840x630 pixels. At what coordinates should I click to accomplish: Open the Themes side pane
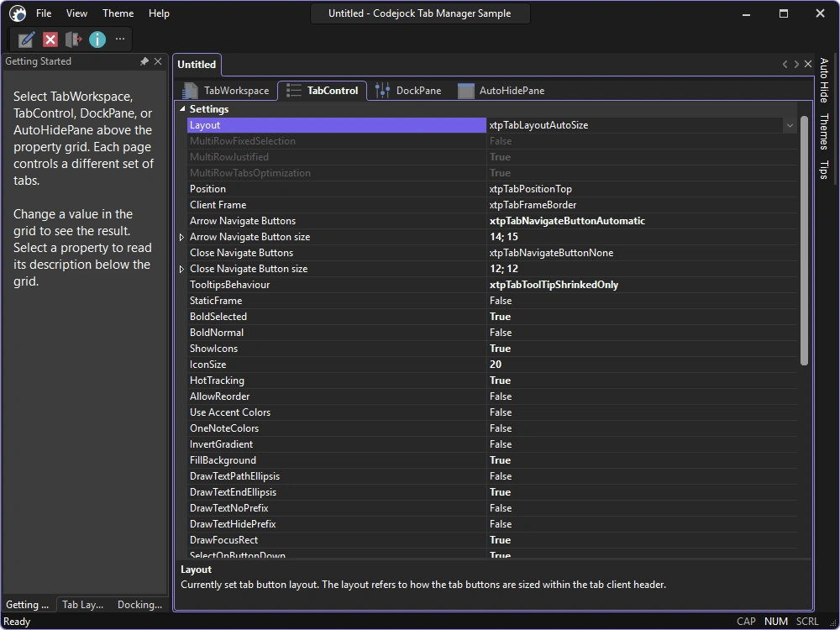[824, 131]
